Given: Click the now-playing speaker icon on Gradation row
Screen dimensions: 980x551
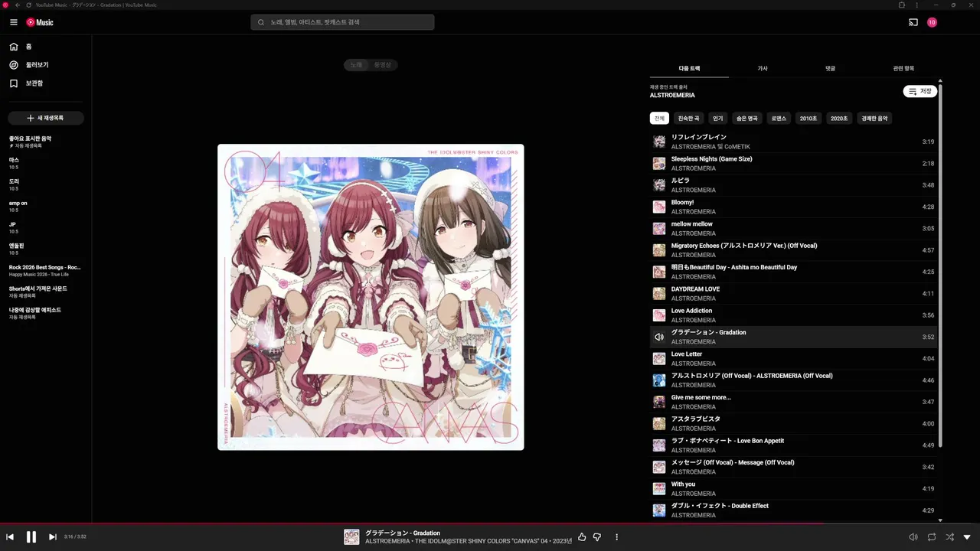Looking at the screenshot, I should (658, 337).
